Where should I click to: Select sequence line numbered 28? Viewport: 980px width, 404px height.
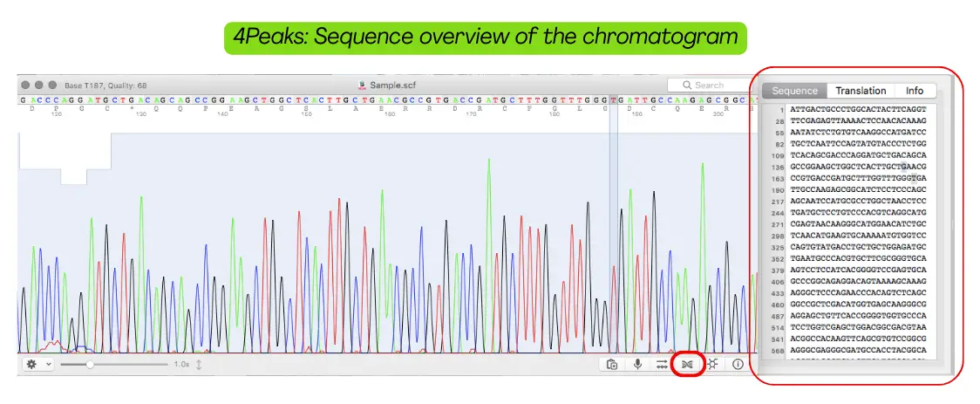click(858, 120)
